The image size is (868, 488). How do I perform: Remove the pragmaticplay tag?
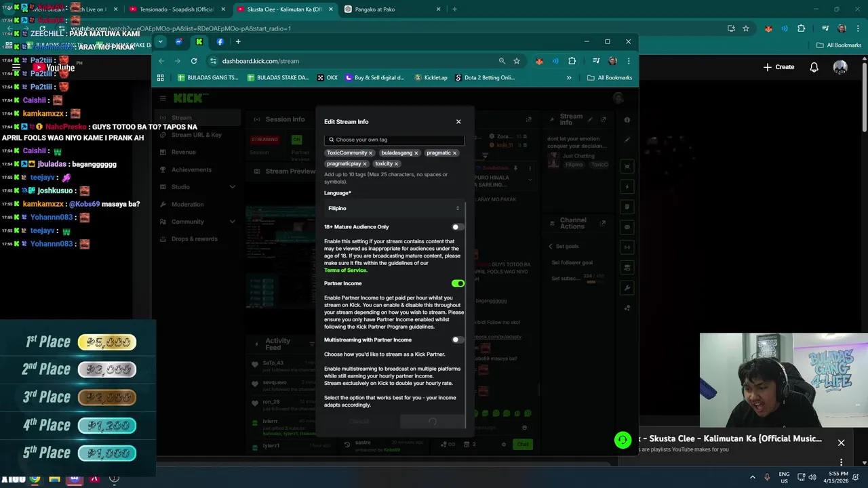pos(365,164)
